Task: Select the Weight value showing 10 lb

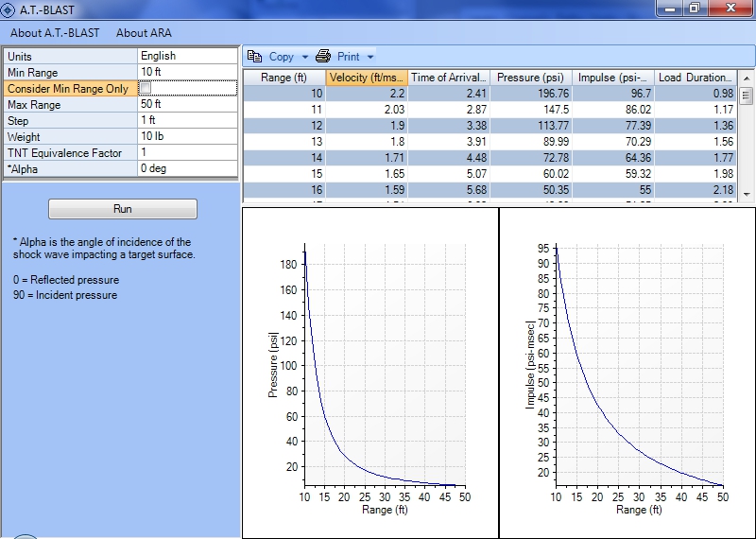Action: (187, 137)
